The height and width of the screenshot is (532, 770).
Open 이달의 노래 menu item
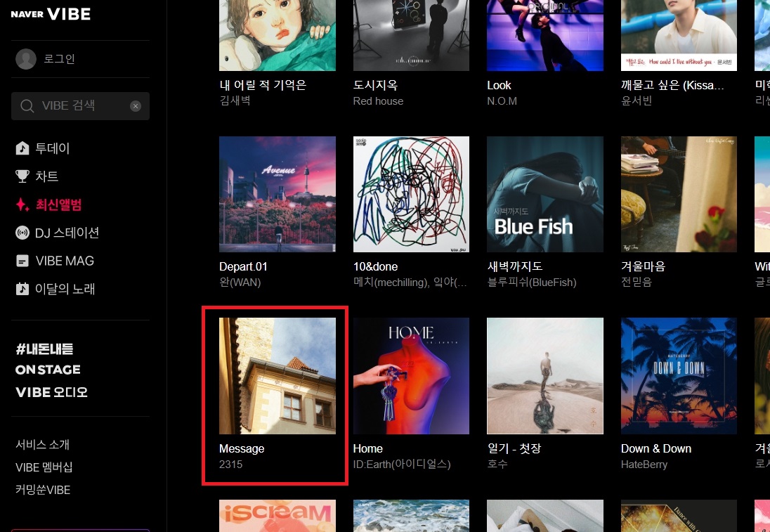click(65, 289)
